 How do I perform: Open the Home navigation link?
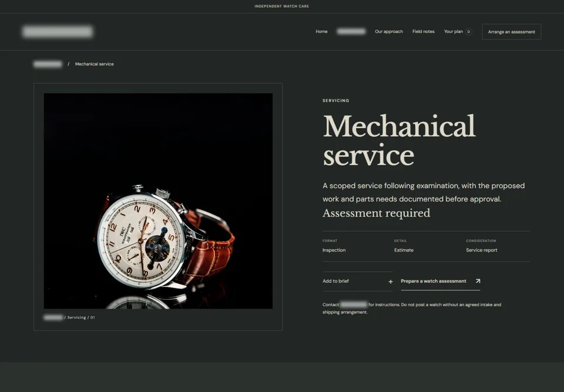point(321,32)
